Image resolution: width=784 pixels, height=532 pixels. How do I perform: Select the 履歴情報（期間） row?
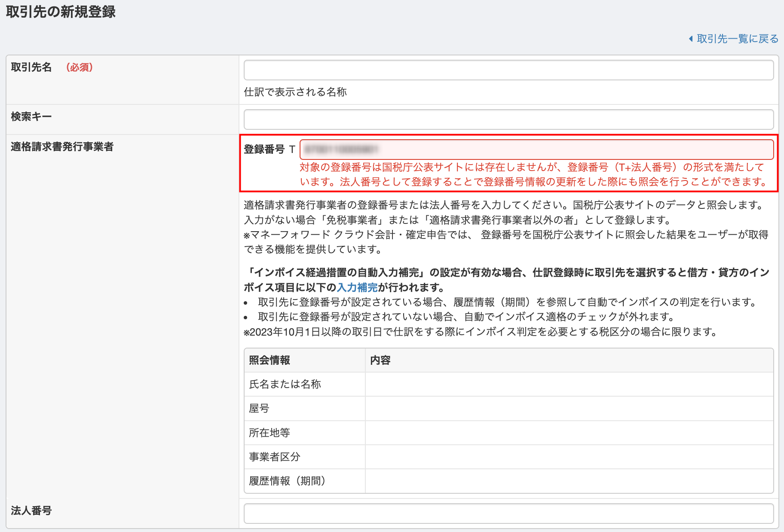pos(287,481)
